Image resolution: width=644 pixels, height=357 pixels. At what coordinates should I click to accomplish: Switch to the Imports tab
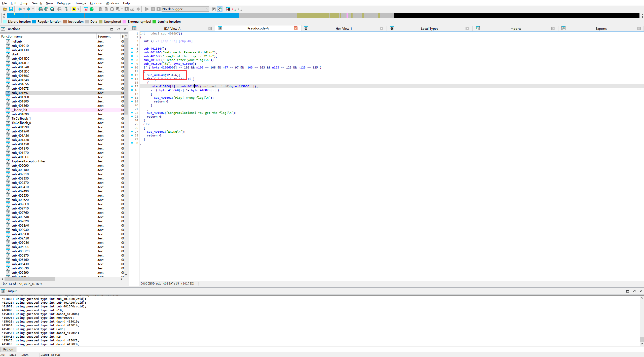[x=515, y=28]
